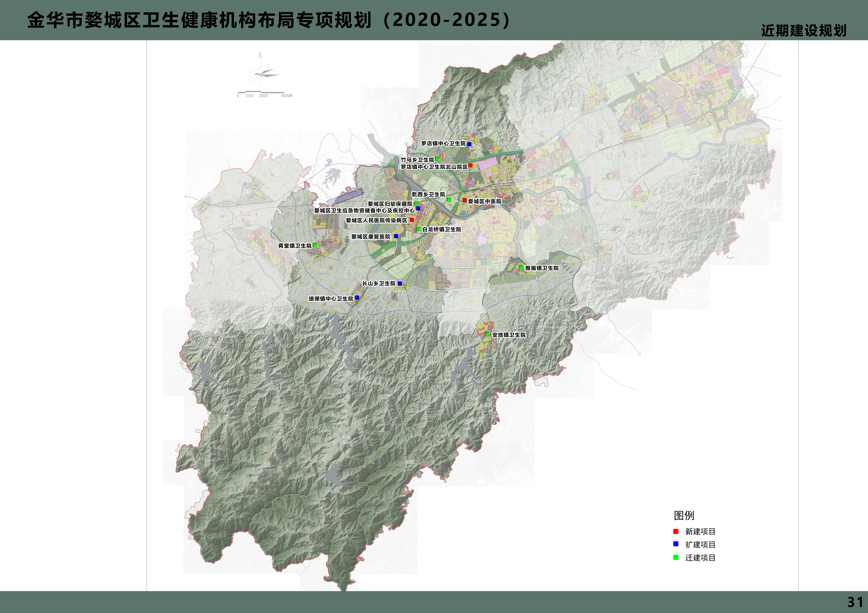868x613 pixels.
Task: Click the 婺城区卫生应急物资储备中心及疾控中心 label
Action: coord(364,210)
